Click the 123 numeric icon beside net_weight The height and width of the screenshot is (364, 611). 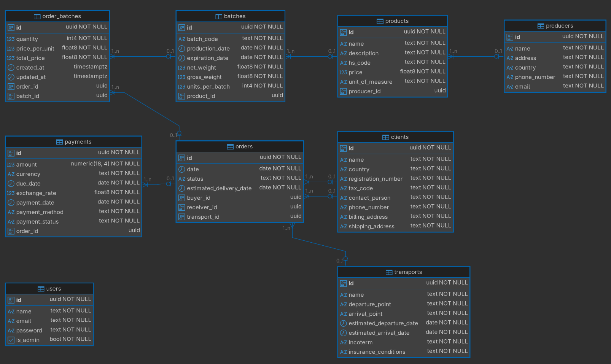[x=181, y=68]
